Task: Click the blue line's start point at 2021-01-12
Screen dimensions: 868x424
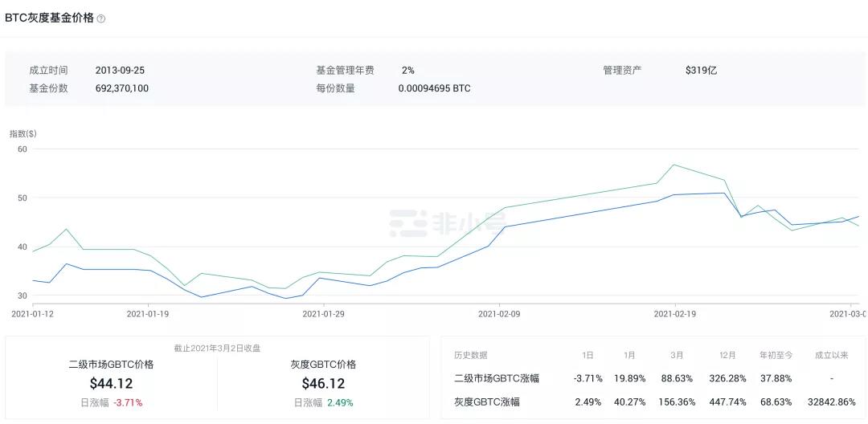Action: (33, 280)
